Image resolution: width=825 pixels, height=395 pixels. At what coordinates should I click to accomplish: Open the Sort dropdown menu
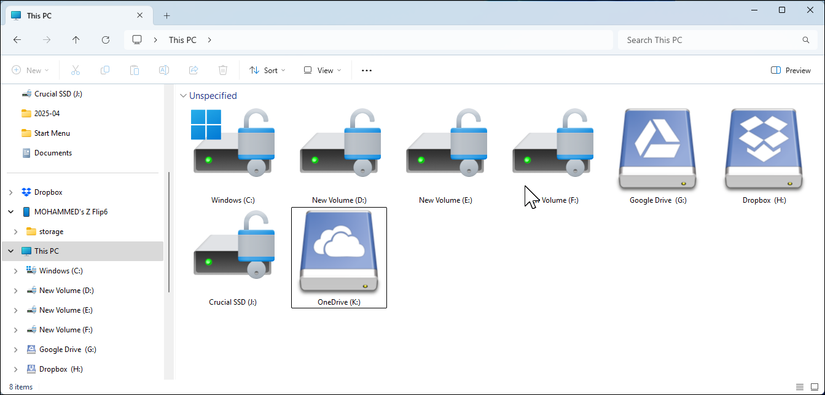tap(267, 70)
